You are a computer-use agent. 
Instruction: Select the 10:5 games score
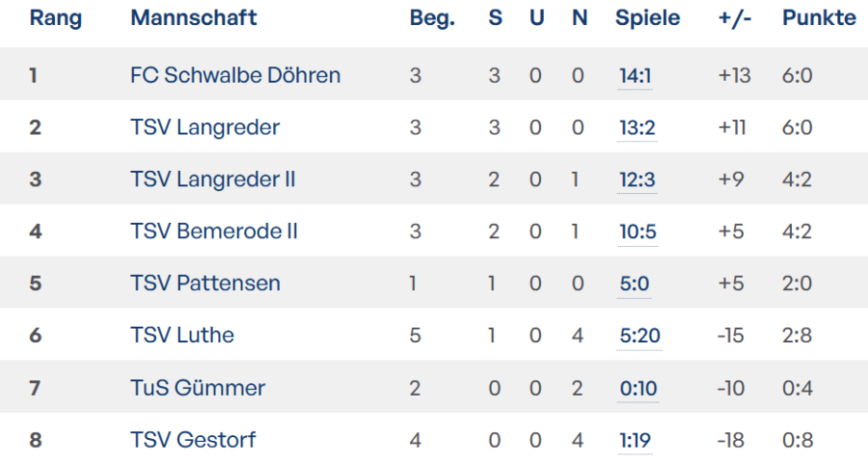pyautogui.click(x=636, y=232)
